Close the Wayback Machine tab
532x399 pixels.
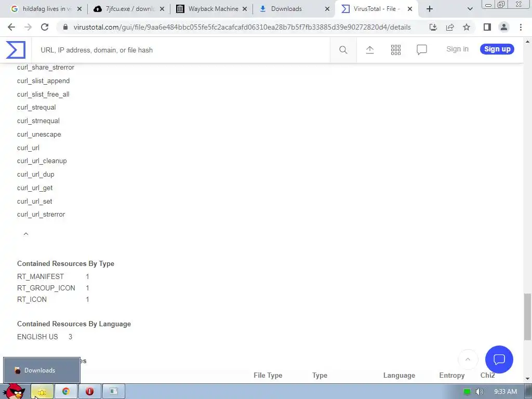245,9
